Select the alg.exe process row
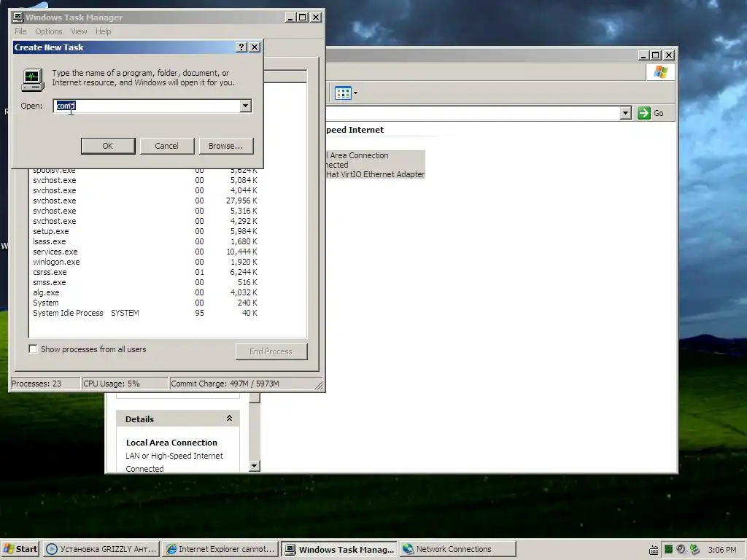This screenshot has width=747, height=560. coord(145,292)
